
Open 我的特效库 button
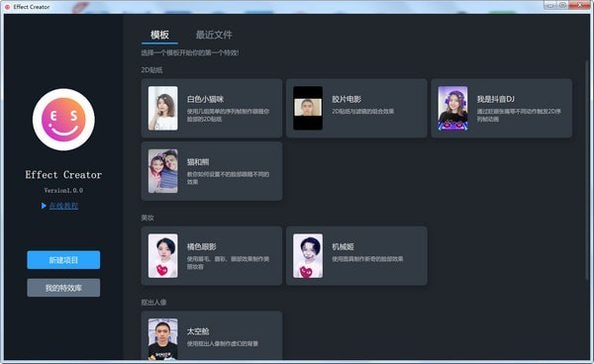[63, 288]
